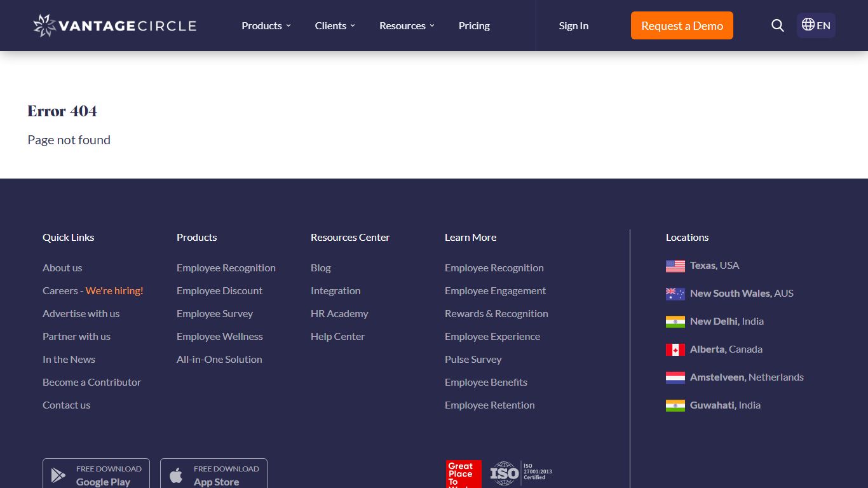
Task: Click the India flag beside Guwahati
Action: coord(675,405)
